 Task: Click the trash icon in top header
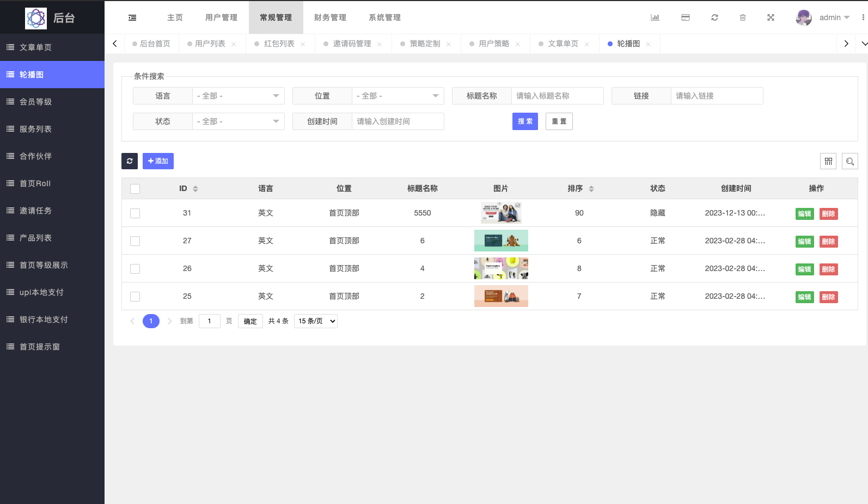[x=743, y=17]
